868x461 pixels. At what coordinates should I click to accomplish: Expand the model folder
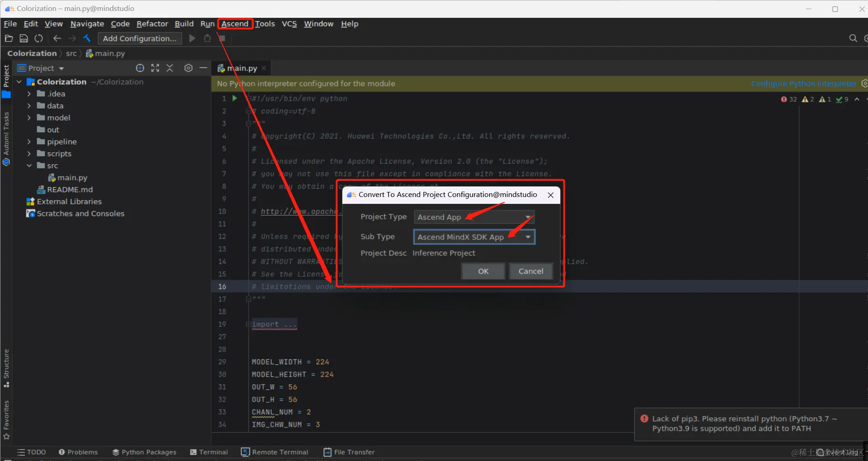pos(29,118)
